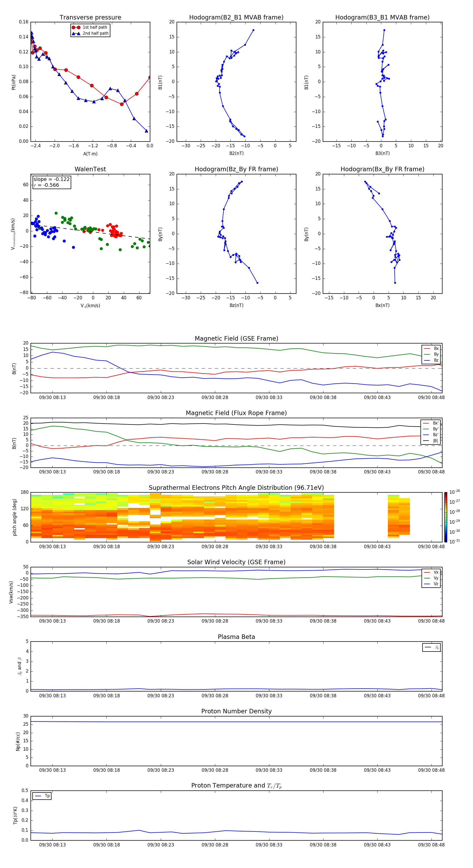Click the '10^-31' colorbar tick label
The image size is (473, 868).
point(455,542)
